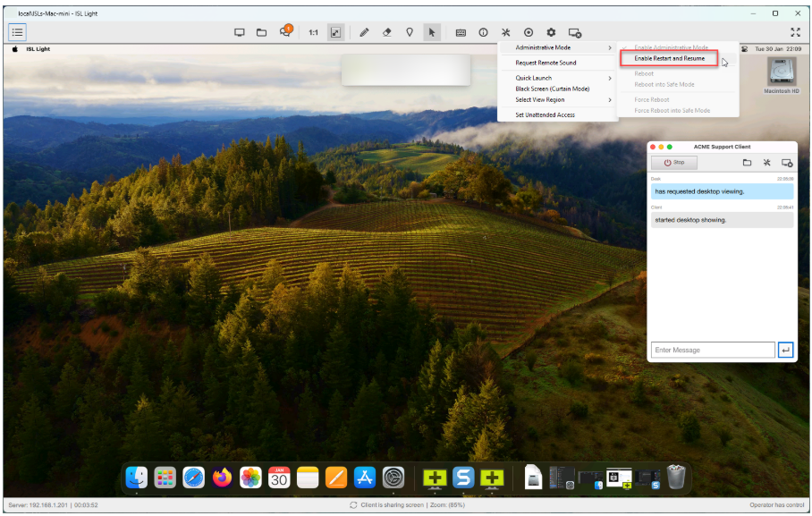Viewport: 812px width, 516px height.
Task: Toggle fit-to-screen scaling mode
Action: 335,31
